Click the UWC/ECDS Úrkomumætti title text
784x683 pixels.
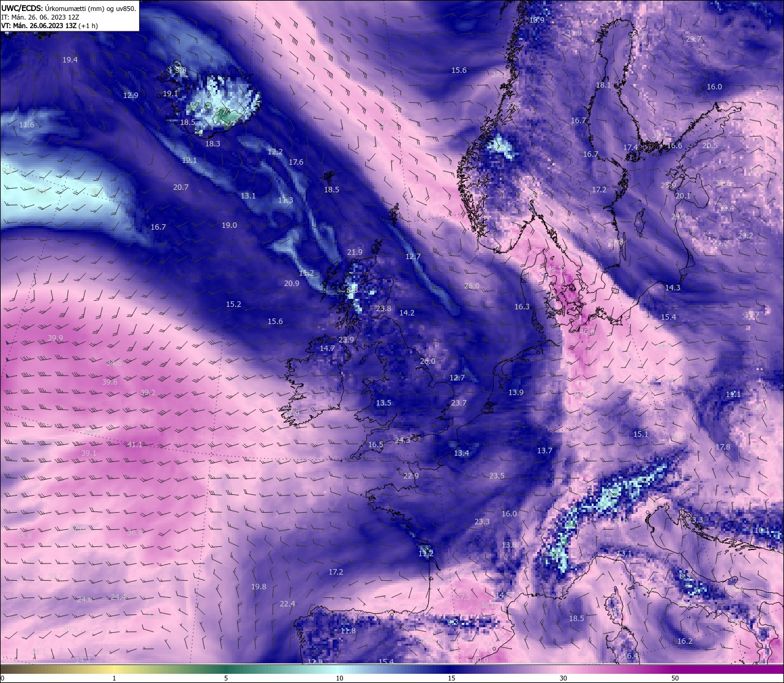(69, 8)
